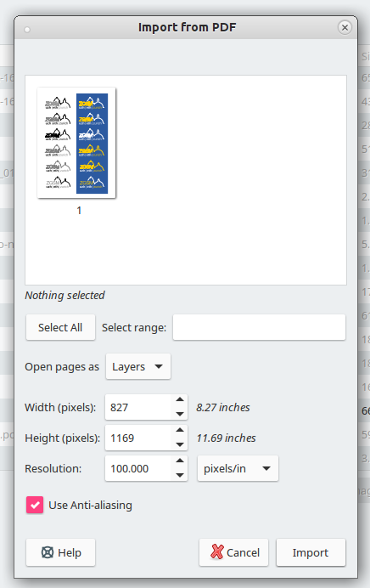This screenshot has height=588, width=370.
Task: Click the '8.27 inches' width label
Action: [223, 407]
